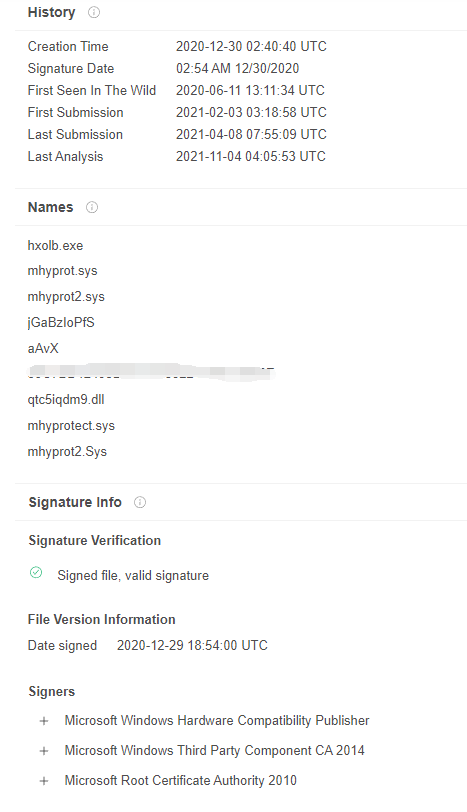The height and width of the screenshot is (812, 467).
Task: Expand Microsoft Windows Hardware Compatibility Publisher signer
Action: coord(44,721)
